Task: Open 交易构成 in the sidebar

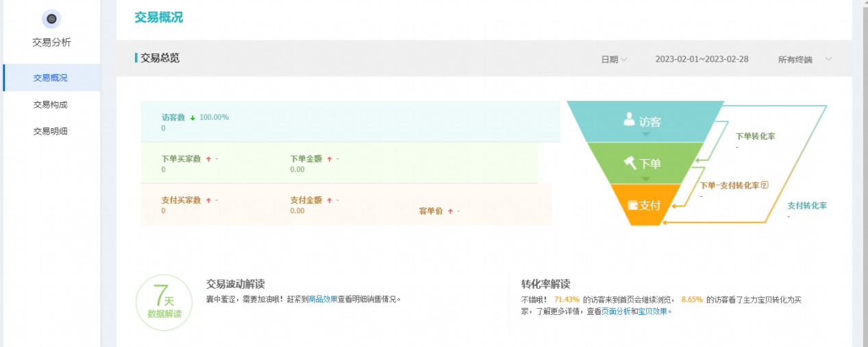Action: coord(51,105)
